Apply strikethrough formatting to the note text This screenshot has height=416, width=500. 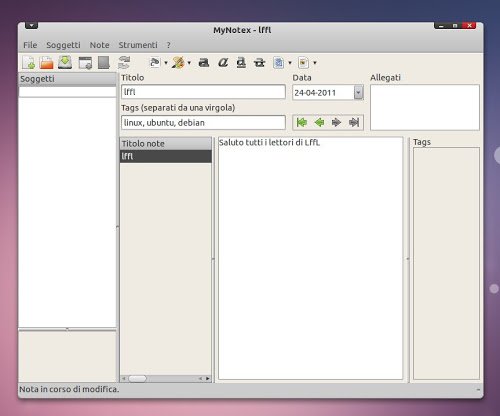(259, 62)
